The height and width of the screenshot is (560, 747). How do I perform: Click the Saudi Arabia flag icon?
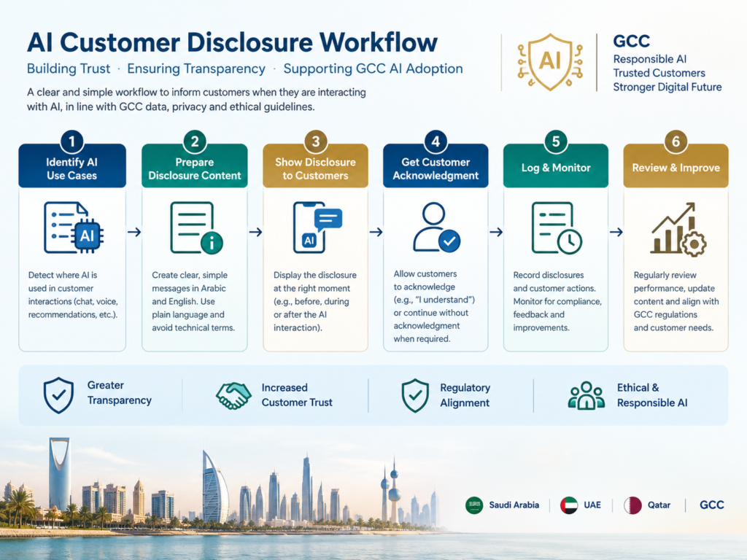[x=474, y=505]
